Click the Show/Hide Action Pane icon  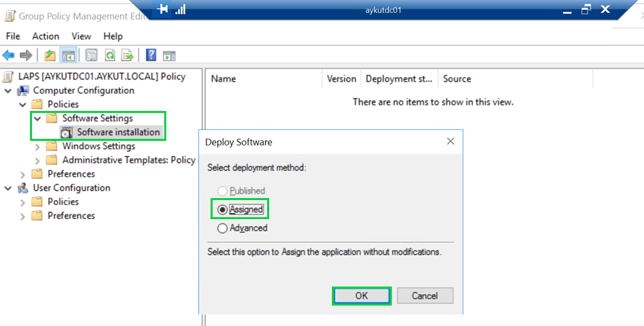(x=169, y=55)
